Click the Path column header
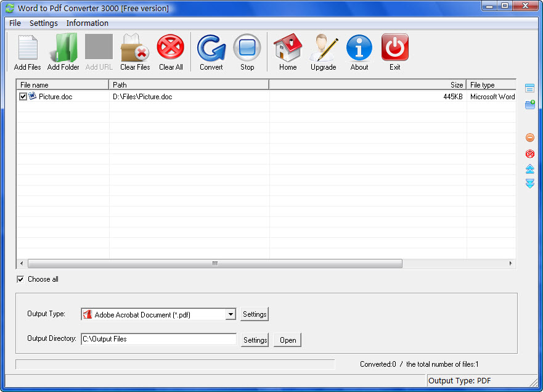This screenshot has width=543, height=392. pos(189,85)
